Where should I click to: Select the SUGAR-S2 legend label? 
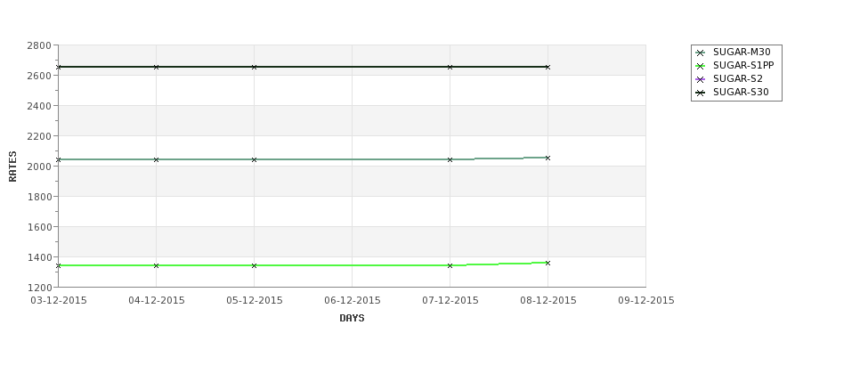[x=738, y=78]
